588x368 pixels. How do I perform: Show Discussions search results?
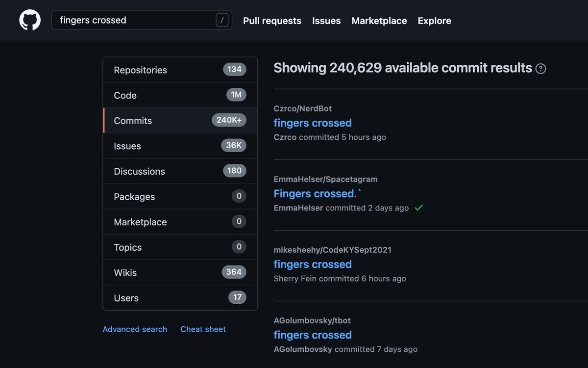coord(180,171)
